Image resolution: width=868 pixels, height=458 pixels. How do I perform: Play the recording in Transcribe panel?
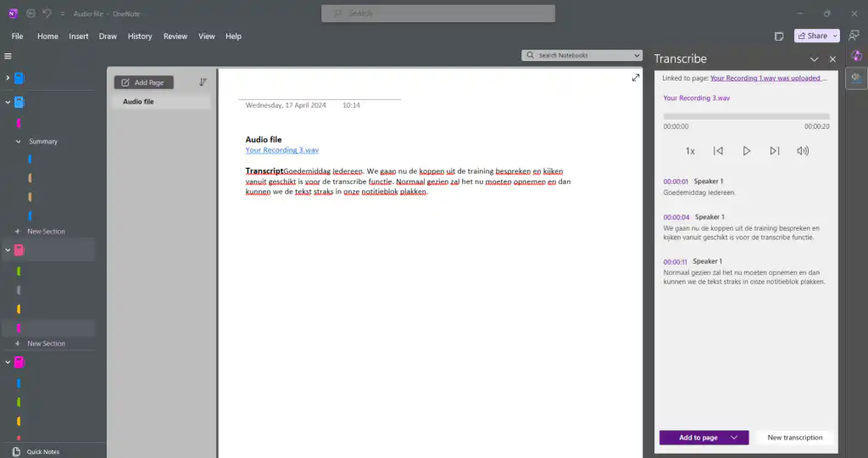[746, 151]
